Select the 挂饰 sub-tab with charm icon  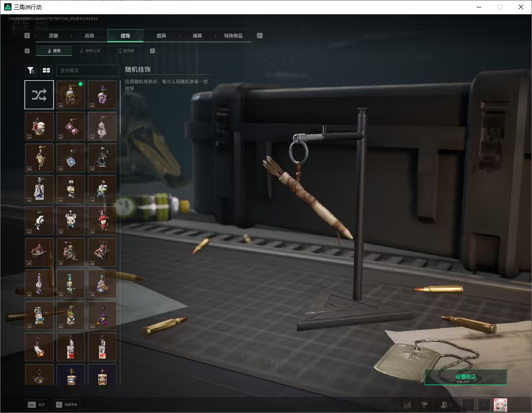pos(54,51)
